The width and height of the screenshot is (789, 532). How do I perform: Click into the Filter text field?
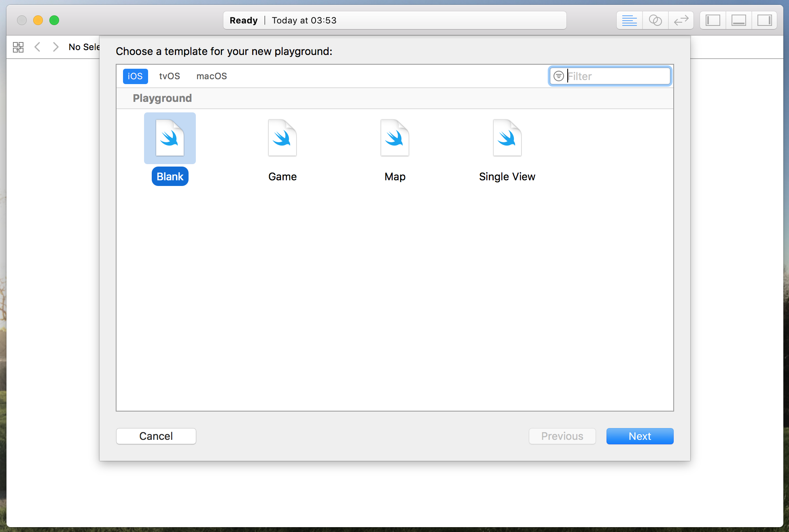(x=617, y=76)
